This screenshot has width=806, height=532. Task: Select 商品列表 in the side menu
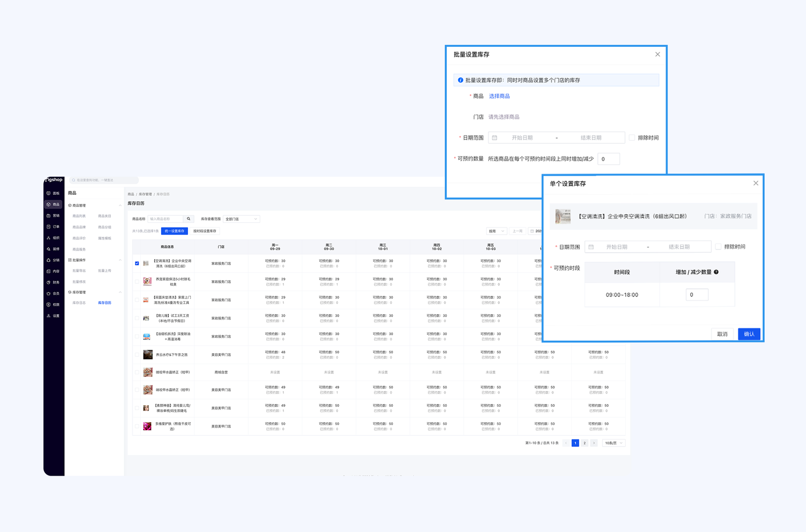(x=79, y=216)
